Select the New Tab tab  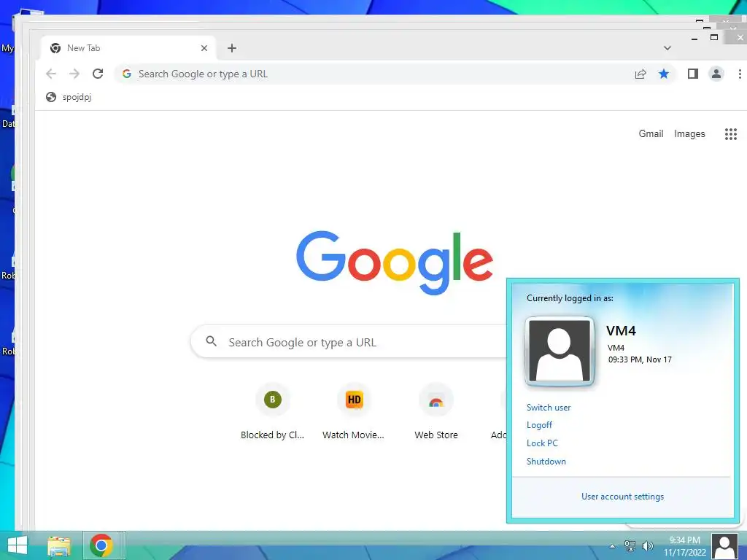coord(128,48)
